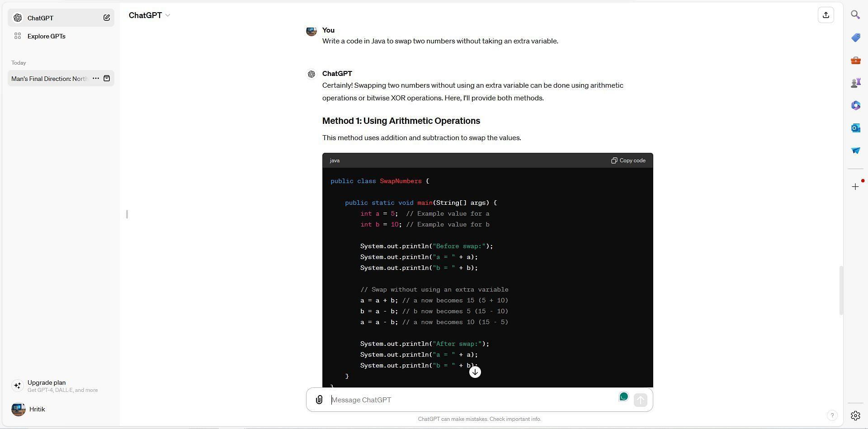The image size is (868, 429).
Task: Expand the ChatGPT model dropdown
Action: 150,15
